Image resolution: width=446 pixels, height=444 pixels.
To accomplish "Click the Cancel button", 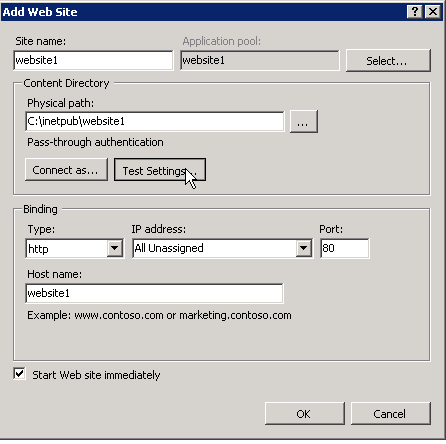I will (x=391, y=414).
